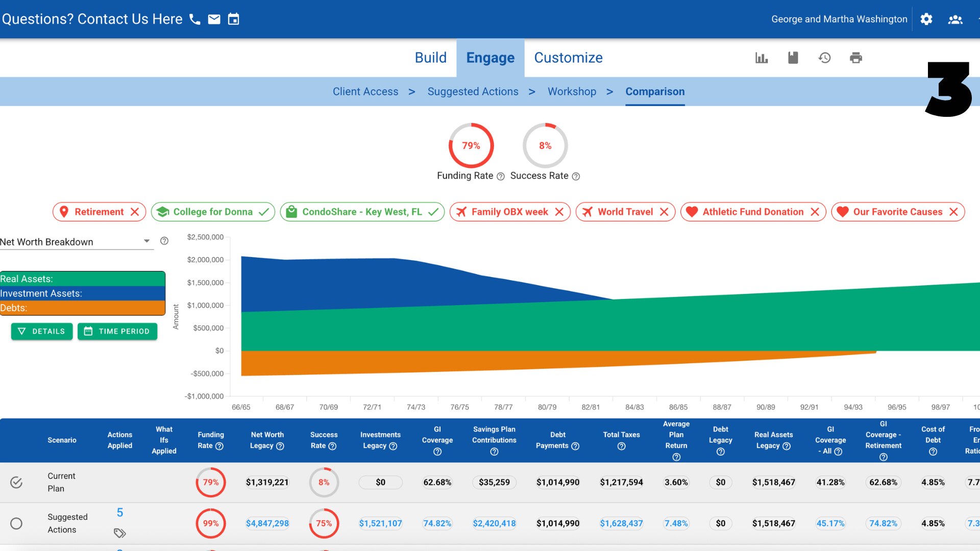Image resolution: width=980 pixels, height=551 pixels.
Task: Toggle the Our Favorite Causes goal chip
Action: (898, 212)
